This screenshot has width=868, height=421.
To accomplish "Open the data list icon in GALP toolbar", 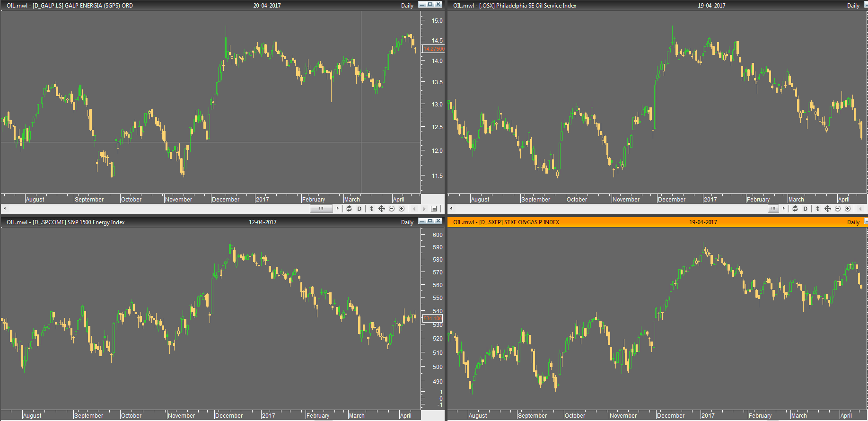I will click(434, 209).
